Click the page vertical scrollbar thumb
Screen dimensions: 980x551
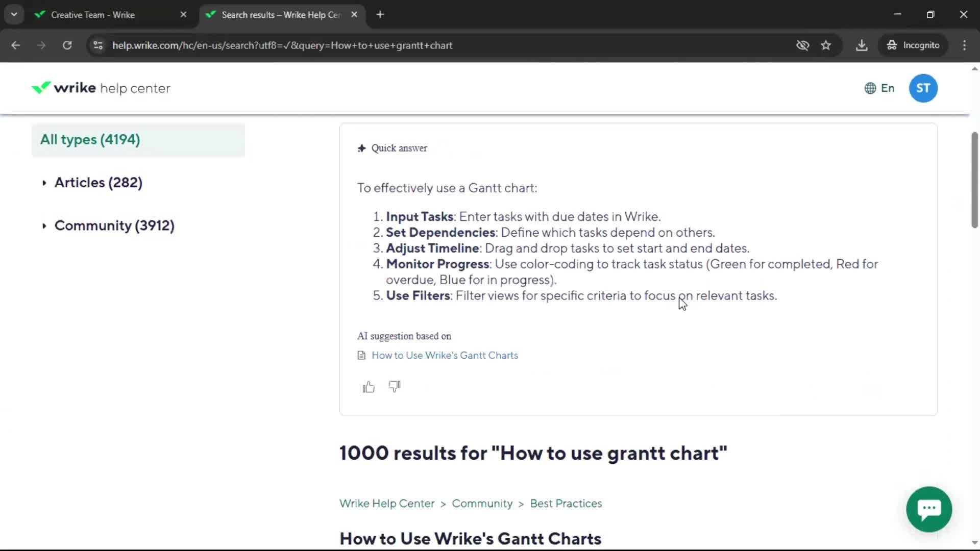click(x=974, y=180)
